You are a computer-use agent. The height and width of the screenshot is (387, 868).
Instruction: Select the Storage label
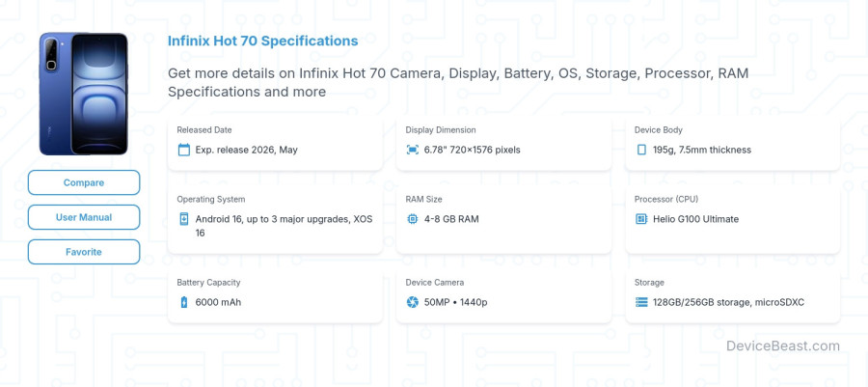click(x=649, y=283)
